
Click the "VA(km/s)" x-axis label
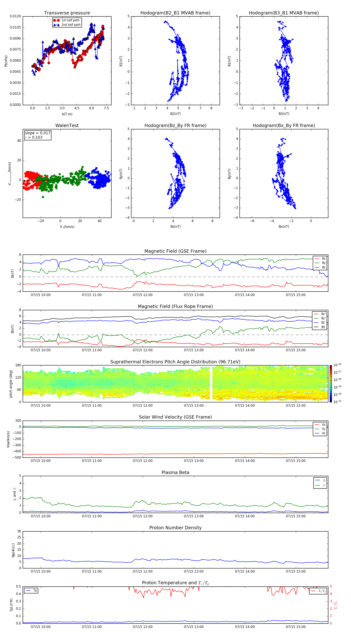[x=67, y=227]
